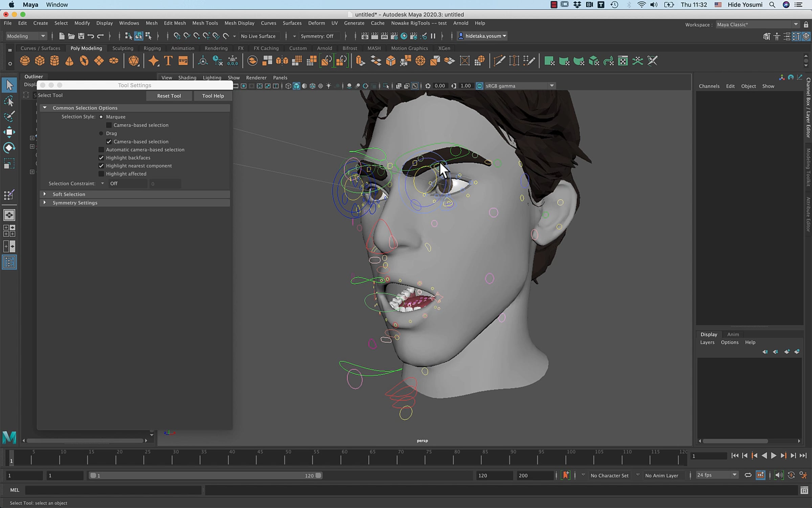Select the Move tool in the left toolbox
Screen dimensions: 812x508
tap(9, 132)
